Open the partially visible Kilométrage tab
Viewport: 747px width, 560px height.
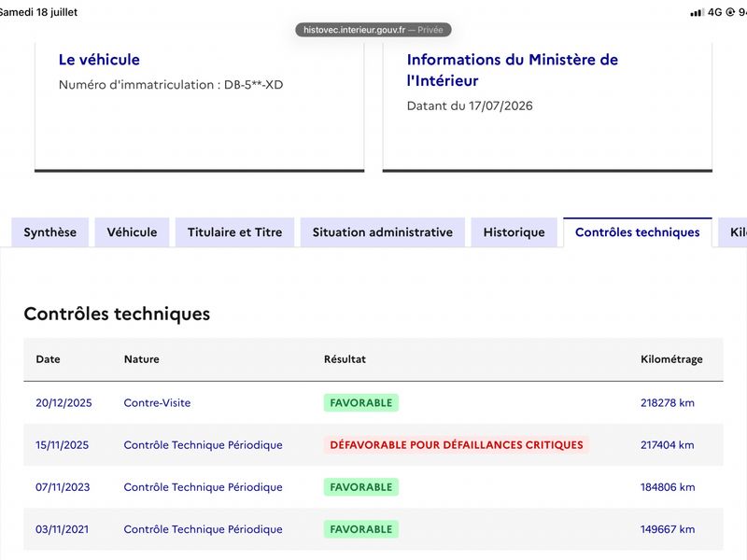[x=734, y=232]
